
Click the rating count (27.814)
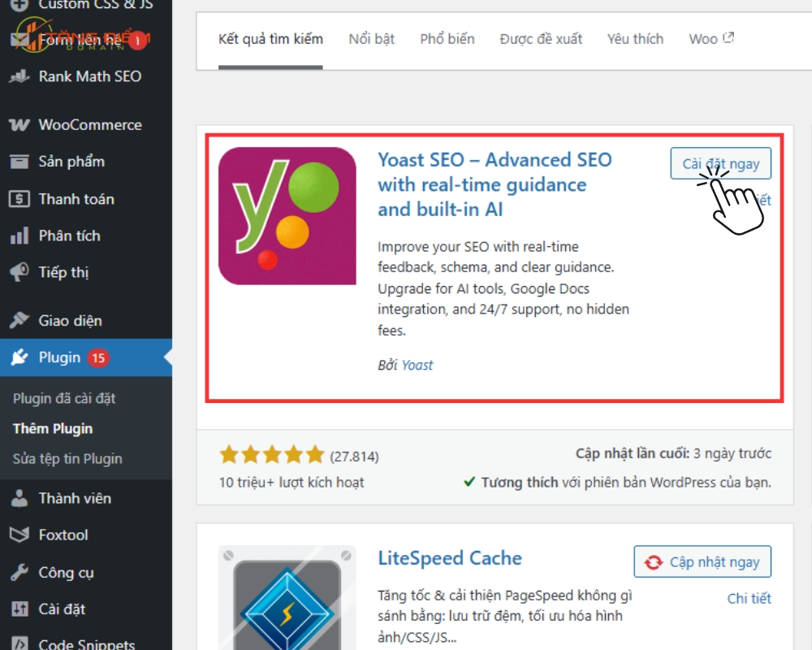click(x=354, y=457)
